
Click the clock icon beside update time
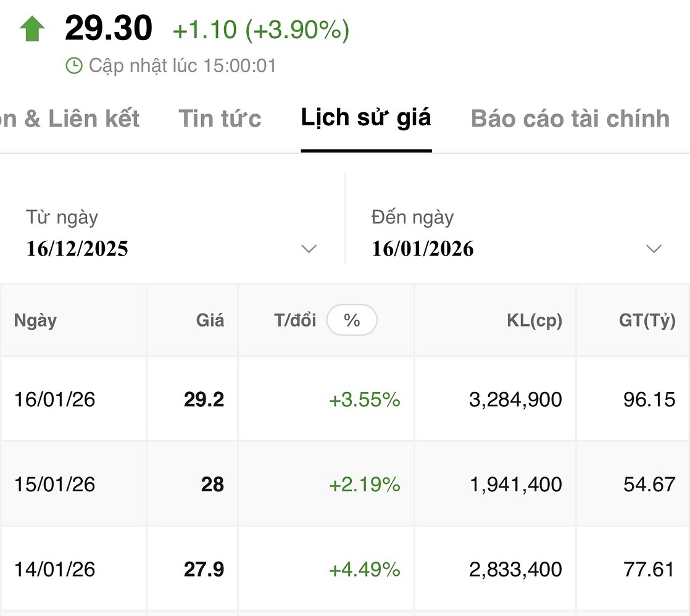[x=74, y=65]
